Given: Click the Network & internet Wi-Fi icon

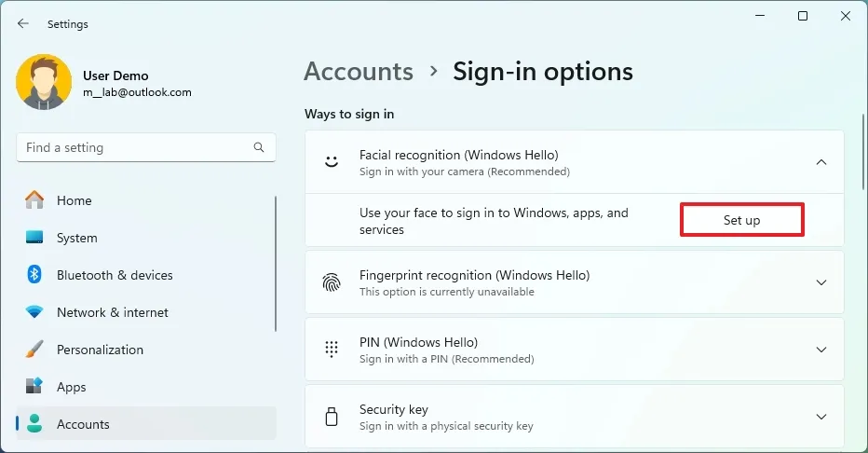Looking at the screenshot, I should (x=34, y=312).
